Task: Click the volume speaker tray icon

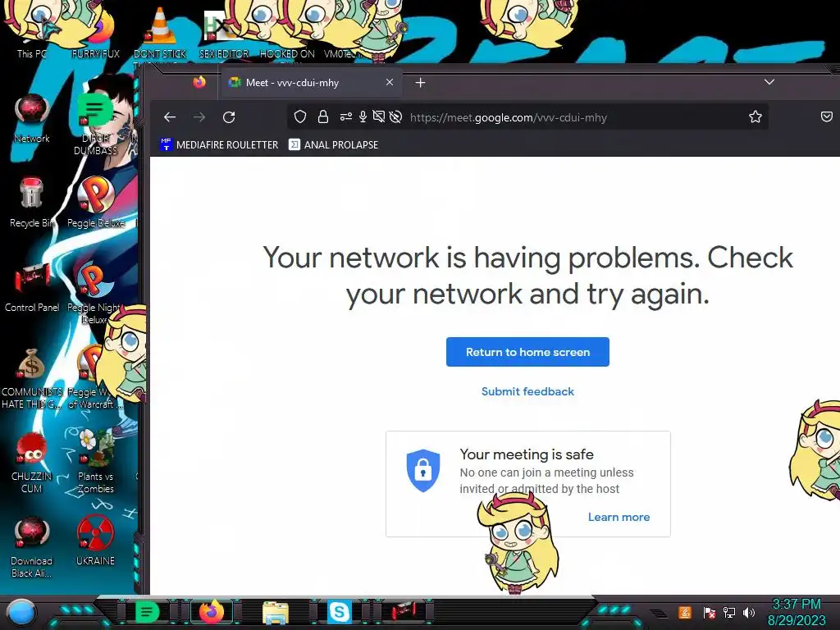Action: pos(749,612)
